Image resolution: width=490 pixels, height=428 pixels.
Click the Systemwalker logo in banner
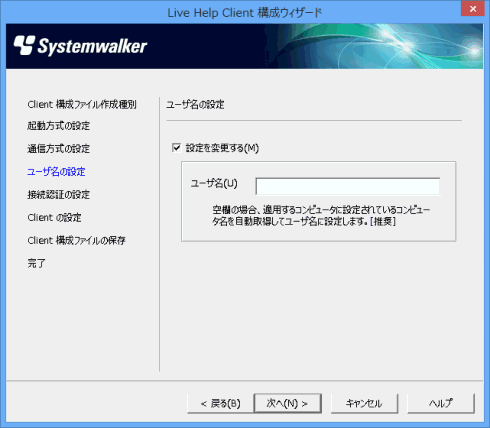(x=80, y=46)
